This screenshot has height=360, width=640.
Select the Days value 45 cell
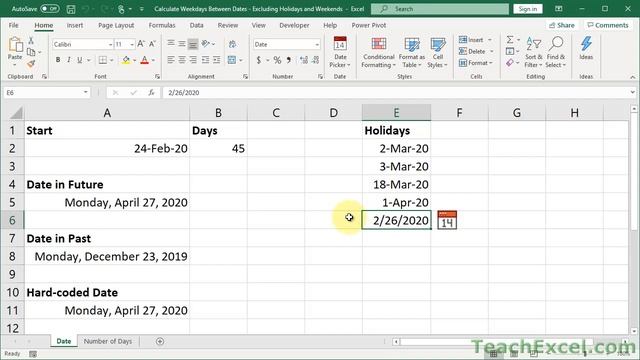tap(218, 149)
